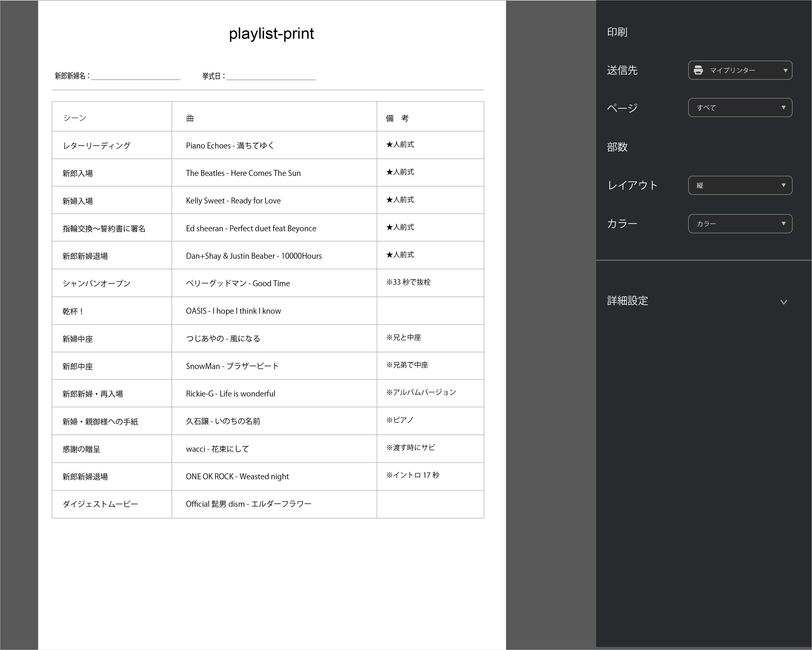Open the カラー dropdown

pos(740,224)
